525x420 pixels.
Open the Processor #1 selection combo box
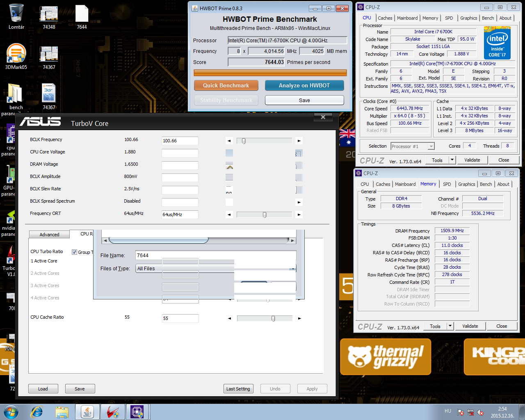413,146
